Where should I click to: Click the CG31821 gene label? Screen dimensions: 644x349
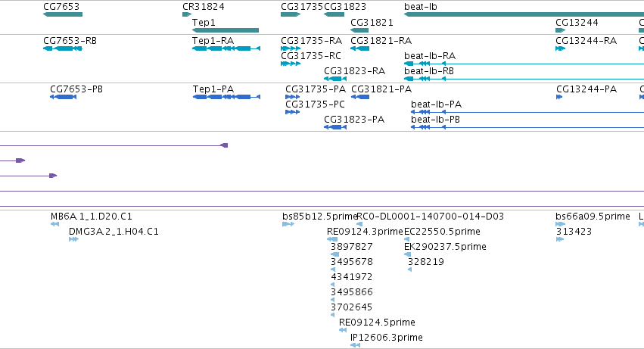pos(372,22)
